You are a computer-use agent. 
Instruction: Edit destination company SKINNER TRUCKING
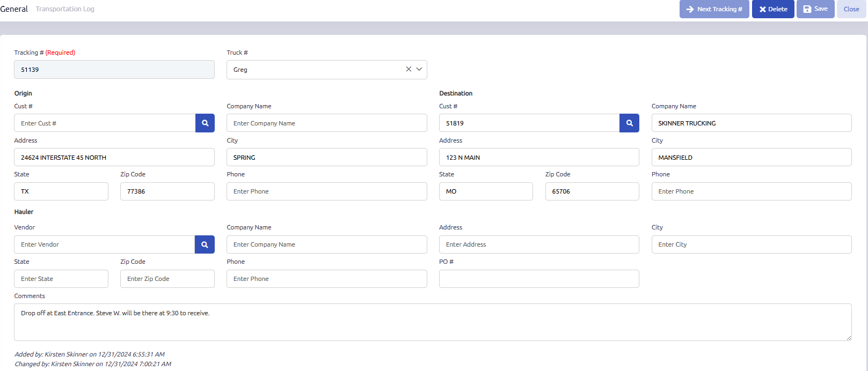coord(752,123)
